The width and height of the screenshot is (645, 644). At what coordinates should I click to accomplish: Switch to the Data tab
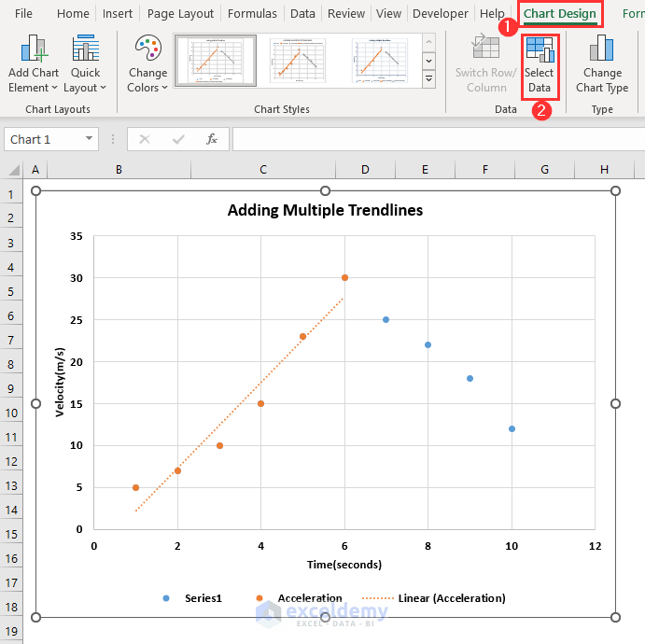[302, 14]
